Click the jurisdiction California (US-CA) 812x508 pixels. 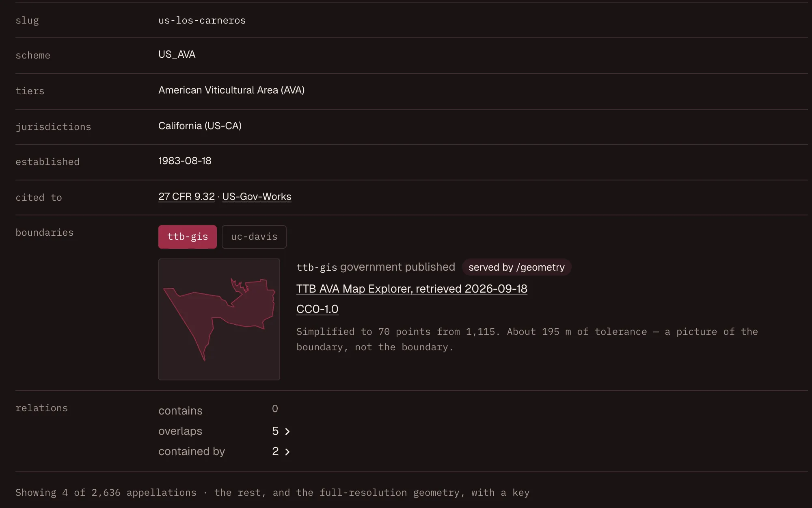click(200, 126)
